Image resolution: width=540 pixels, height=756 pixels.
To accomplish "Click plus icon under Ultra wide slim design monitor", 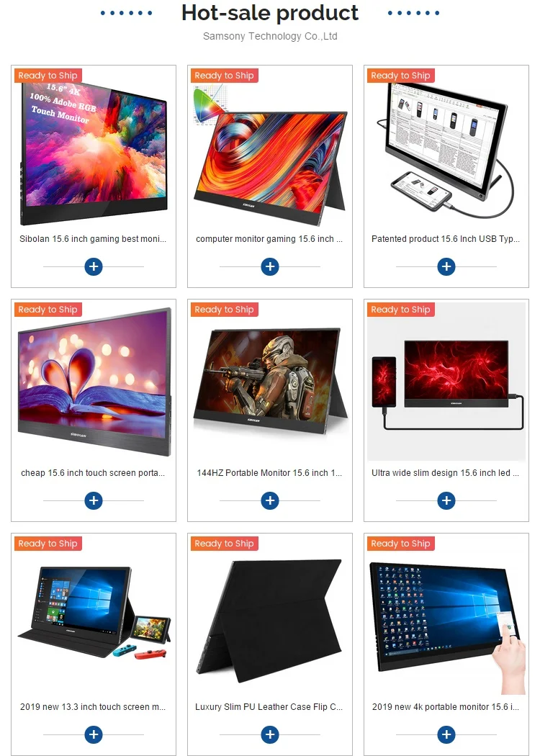I will [x=446, y=500].
